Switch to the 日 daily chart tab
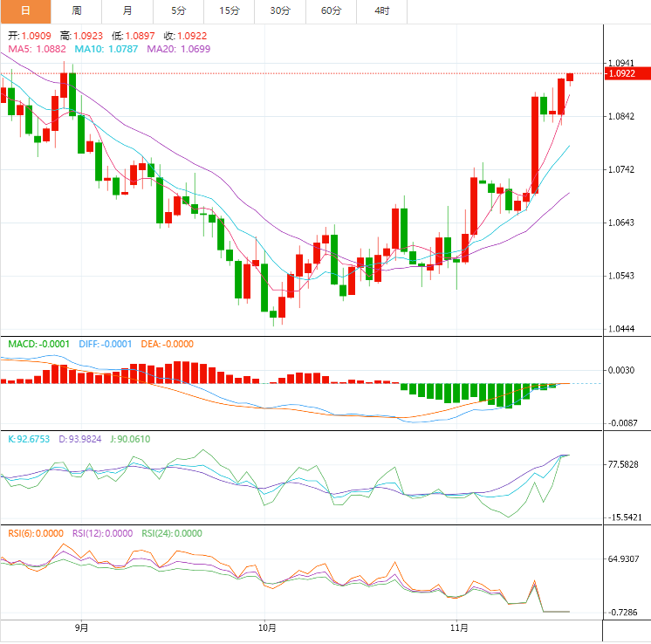Screen dimensions: 651x644 click(x=25, y=11)
